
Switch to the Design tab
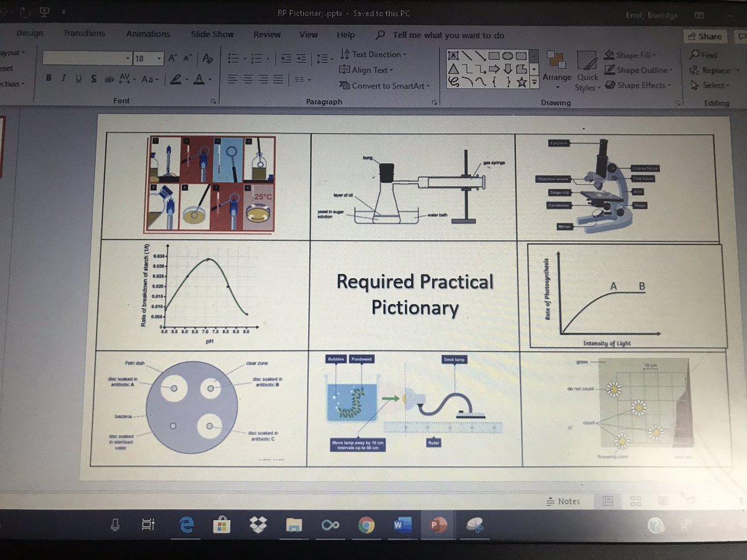[29, 34]
